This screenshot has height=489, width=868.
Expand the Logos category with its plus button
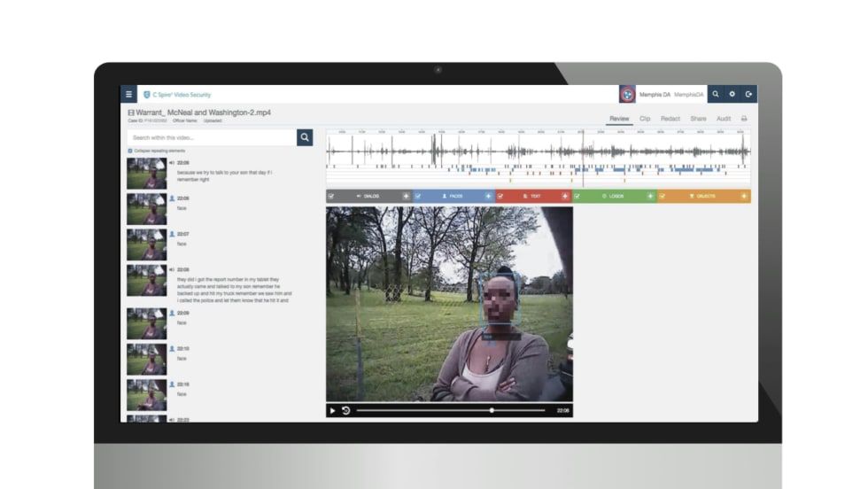(650, 196)
